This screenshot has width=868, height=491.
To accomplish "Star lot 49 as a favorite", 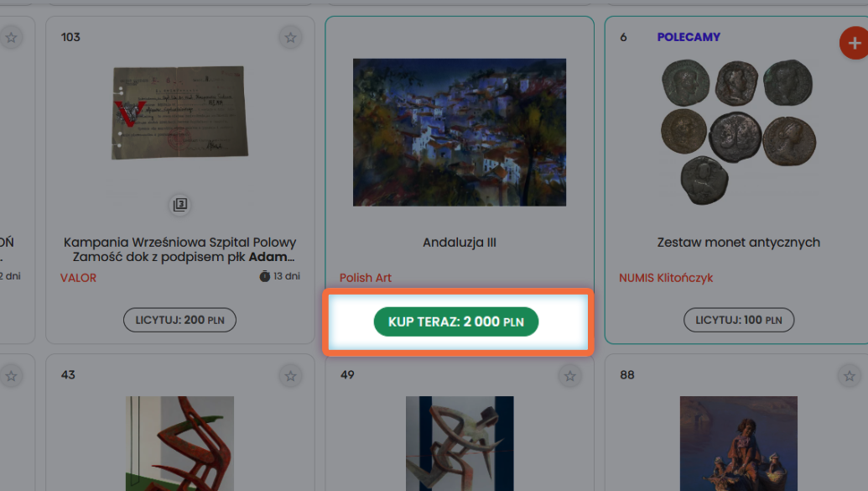I will coord(569,376).
